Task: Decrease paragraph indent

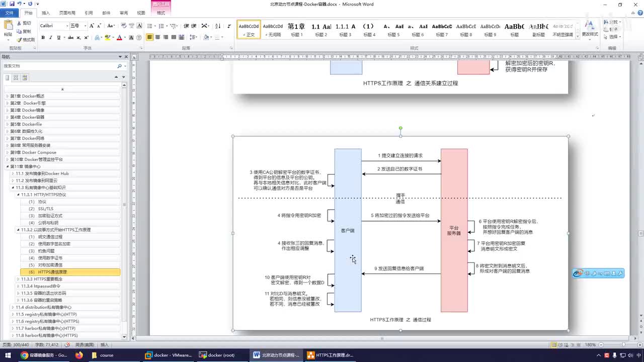Action: (186, 26)
